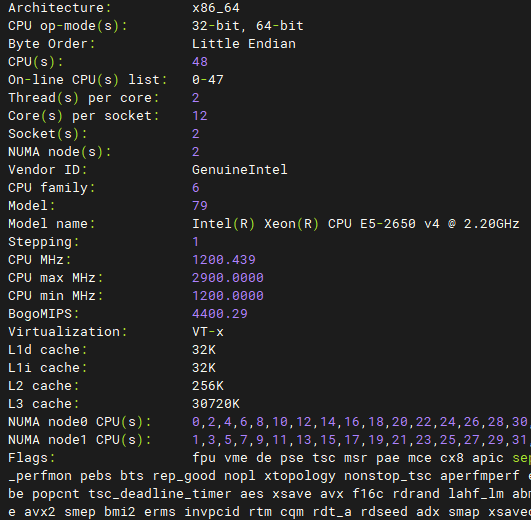Click the Thread(s) per core label
Image resolution: width=531 pixels, height=520 pixels.
click(x=83, y=98)
